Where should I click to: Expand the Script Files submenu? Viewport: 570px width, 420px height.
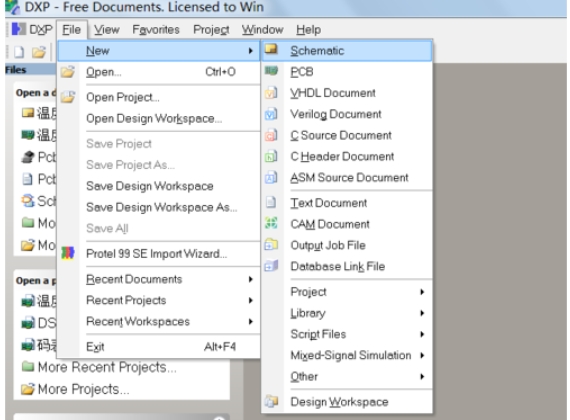(422, 334)
